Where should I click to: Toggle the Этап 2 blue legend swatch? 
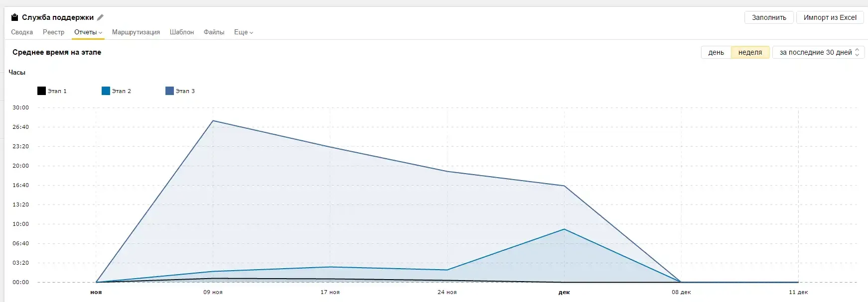[x=106, y=91]
